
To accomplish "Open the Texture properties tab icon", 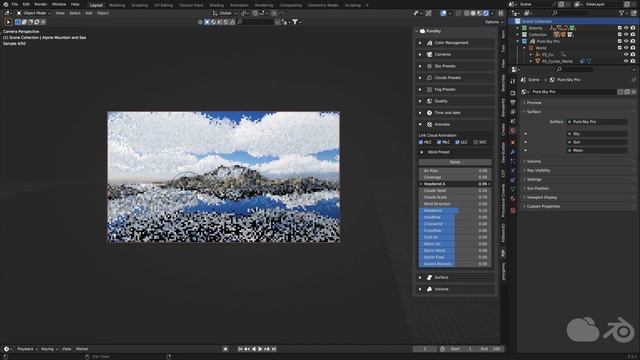I will click(x=513, y=210).
